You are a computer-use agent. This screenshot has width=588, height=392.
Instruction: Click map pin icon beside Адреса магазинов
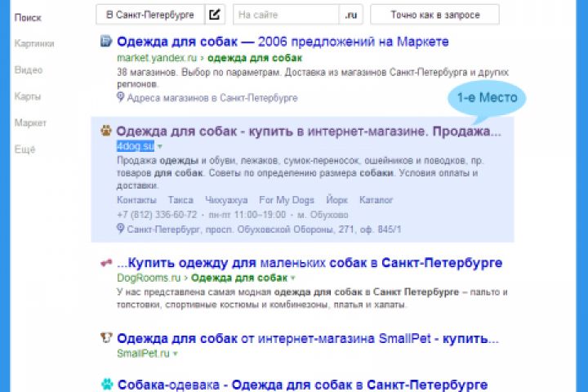point(120,97)
